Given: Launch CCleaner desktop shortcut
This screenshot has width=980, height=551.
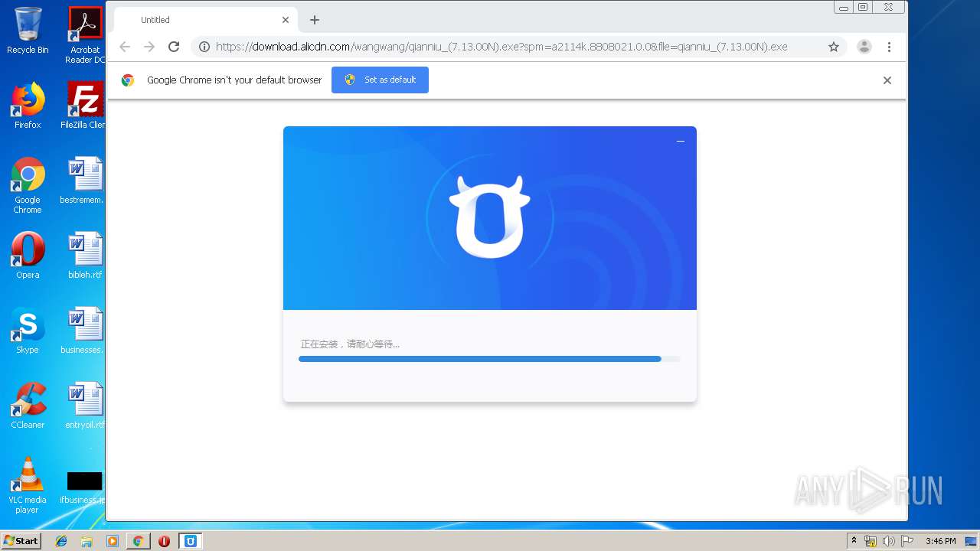Looking at the screenshot, I should pos(28,406).
